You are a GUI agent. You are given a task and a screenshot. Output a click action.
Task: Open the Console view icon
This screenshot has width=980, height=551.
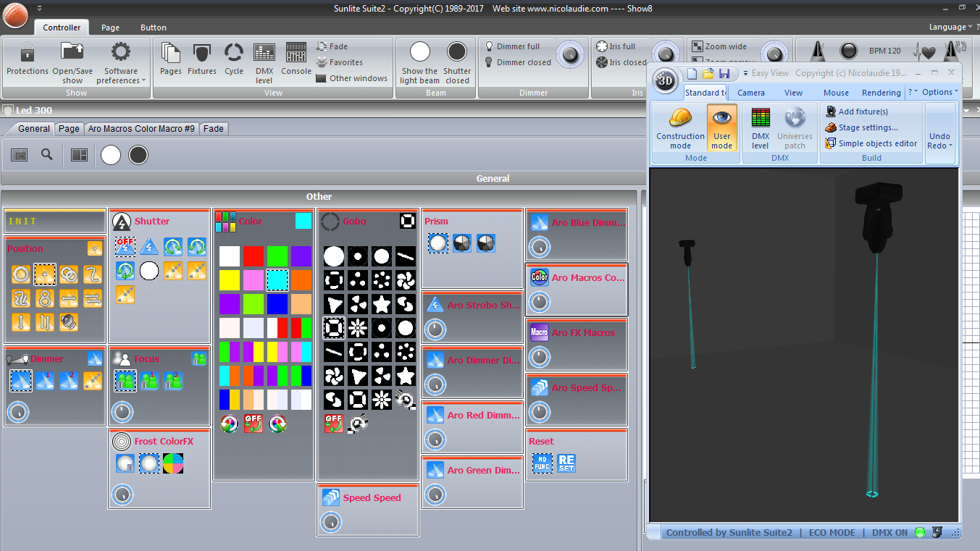296,53
